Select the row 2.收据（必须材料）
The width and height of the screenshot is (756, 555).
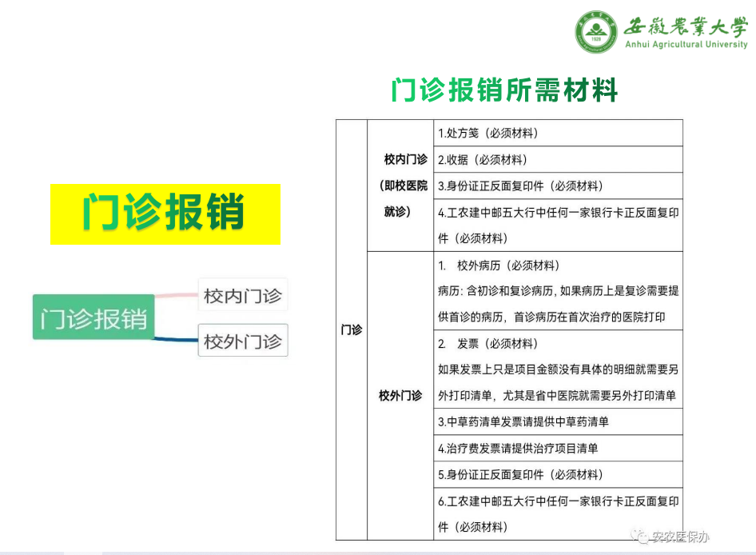point(559,159)
